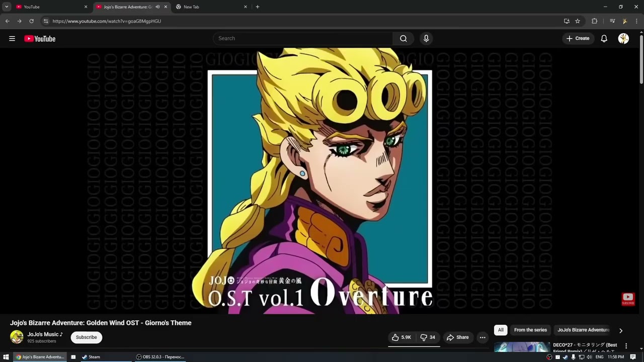The width and height of the screenshot is (644, 362).
Task: Bookmark this tab with star icon
Action: (578, 21)
